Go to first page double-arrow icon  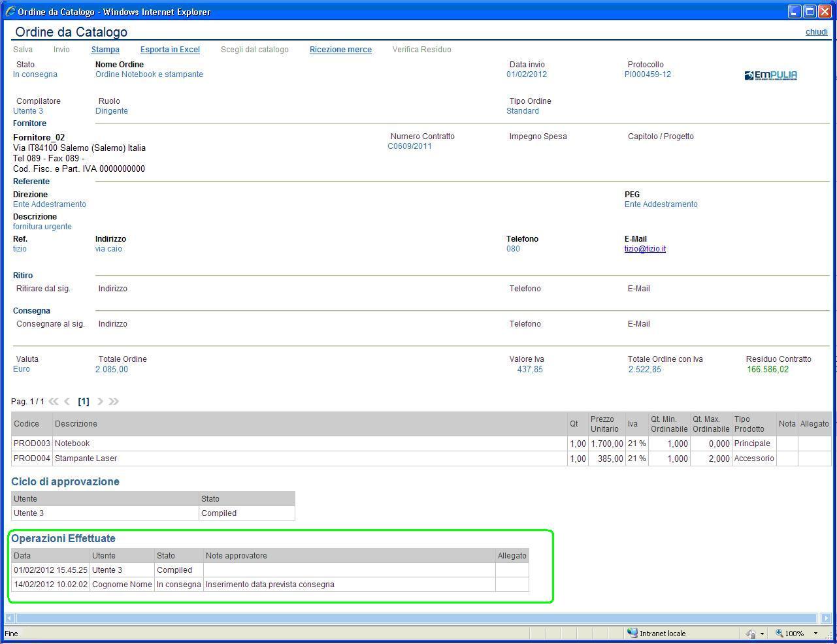pos(54,401)
